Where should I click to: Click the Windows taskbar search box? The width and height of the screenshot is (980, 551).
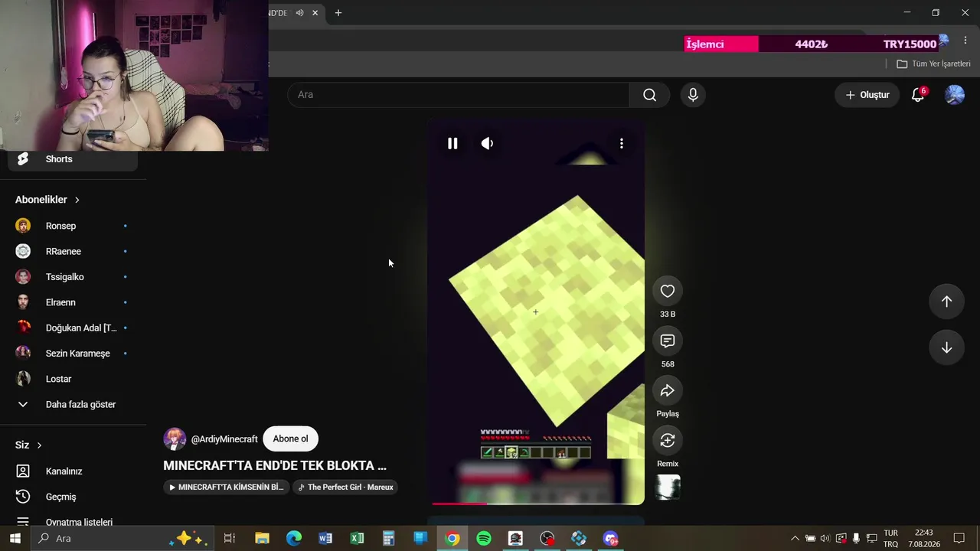pyautogui.click(x=121, y=539)
